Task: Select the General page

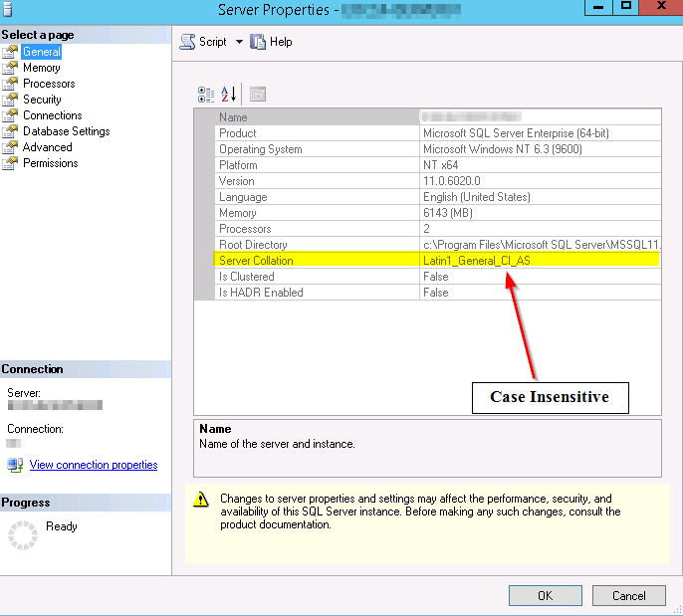Action: (x=41, y=52)
